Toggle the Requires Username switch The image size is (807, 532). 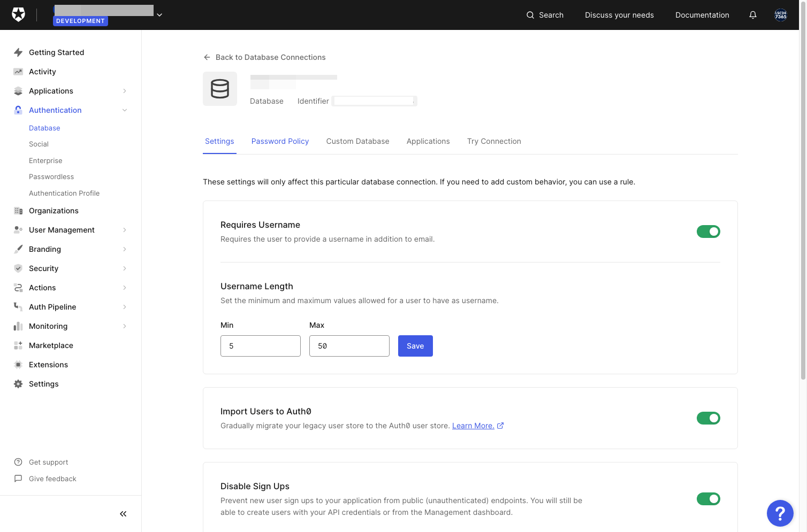click(709, 232)
